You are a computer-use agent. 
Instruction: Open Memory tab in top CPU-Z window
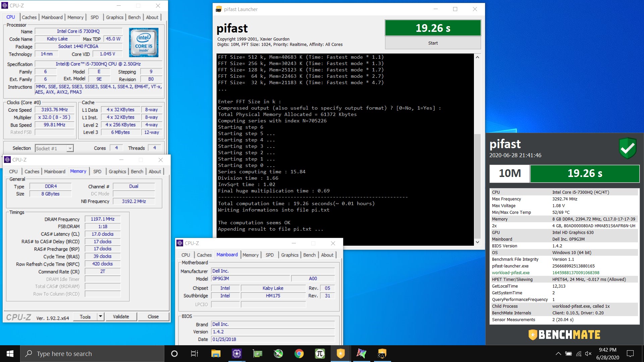[75, 17]
